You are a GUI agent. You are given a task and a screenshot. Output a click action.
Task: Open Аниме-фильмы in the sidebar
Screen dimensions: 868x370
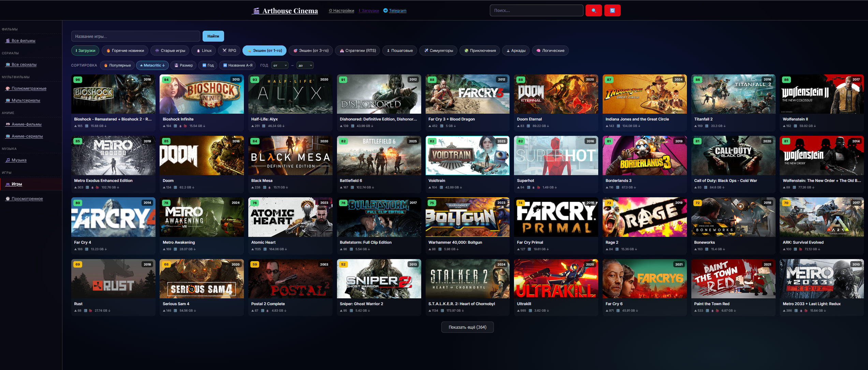tap(24, 124)
